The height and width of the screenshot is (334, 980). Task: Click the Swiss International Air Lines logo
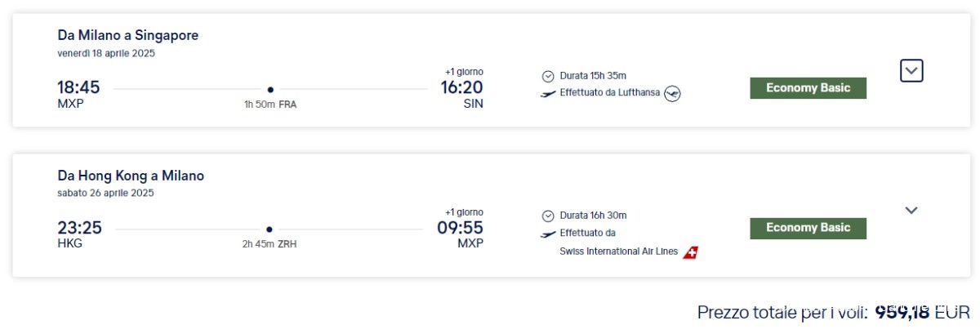click(691, 252)
